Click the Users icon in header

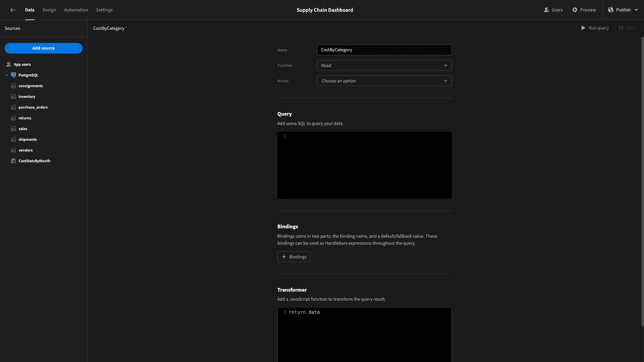pyautogui.click(x=546, y=10)
